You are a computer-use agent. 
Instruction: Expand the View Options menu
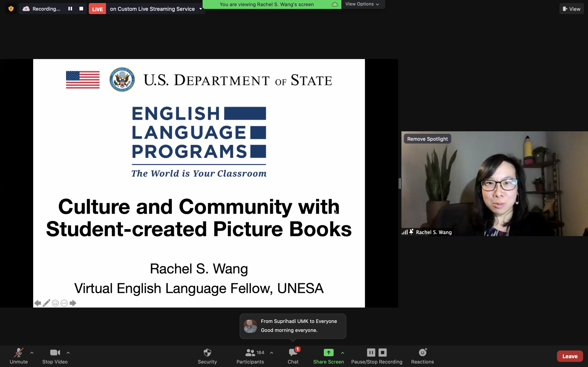coord(362,4)
